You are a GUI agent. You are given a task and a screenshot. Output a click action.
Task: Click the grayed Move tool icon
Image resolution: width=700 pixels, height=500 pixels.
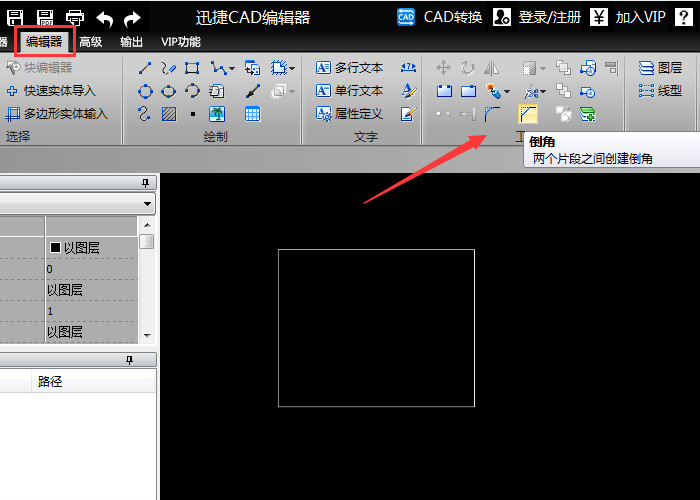(x=443, y=68)
